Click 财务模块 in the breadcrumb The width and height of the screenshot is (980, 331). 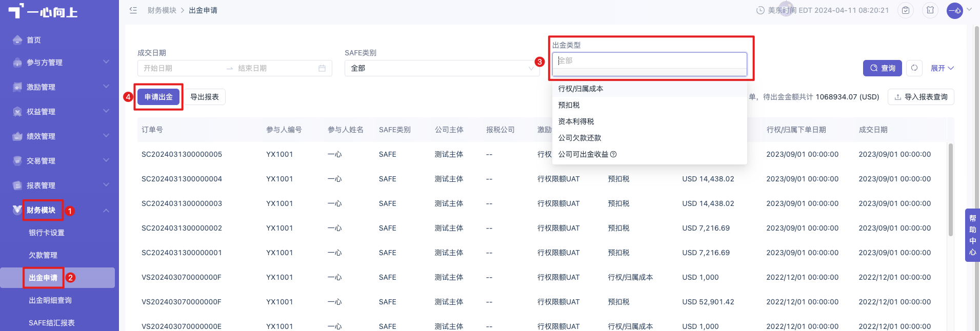[162, 10]
